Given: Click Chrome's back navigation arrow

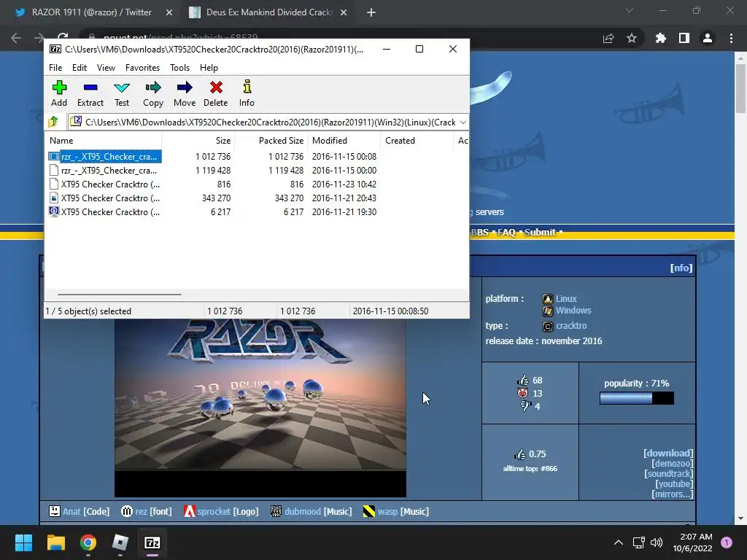Looking at the screenshot, I should (x=16, y=38).
